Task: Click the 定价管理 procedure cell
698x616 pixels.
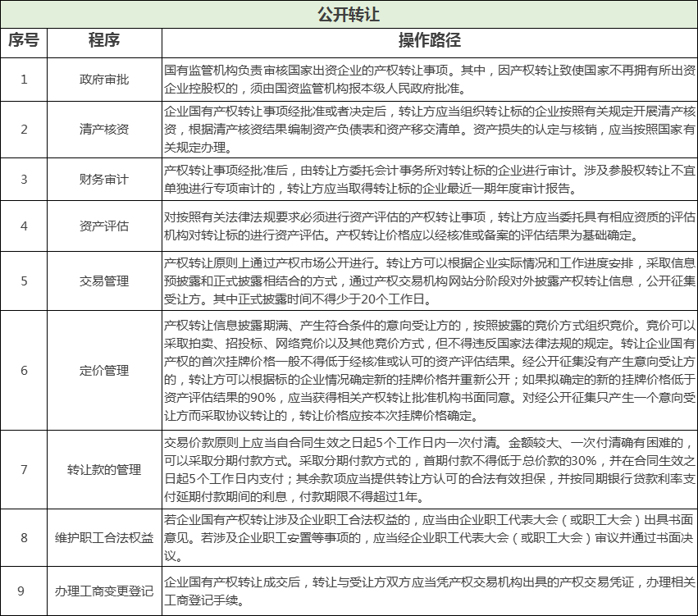Action: pos(104,370)
